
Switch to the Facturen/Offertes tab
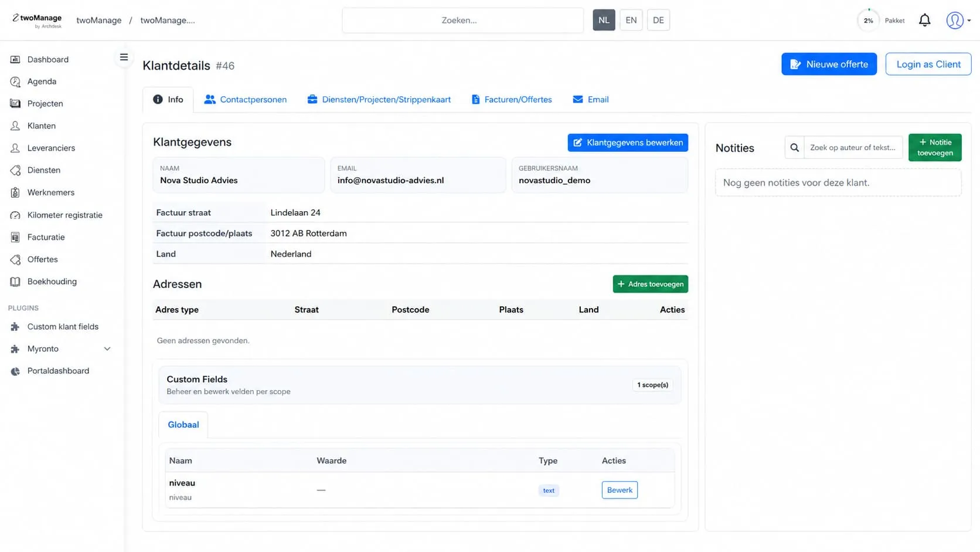[x=512, y=100]
